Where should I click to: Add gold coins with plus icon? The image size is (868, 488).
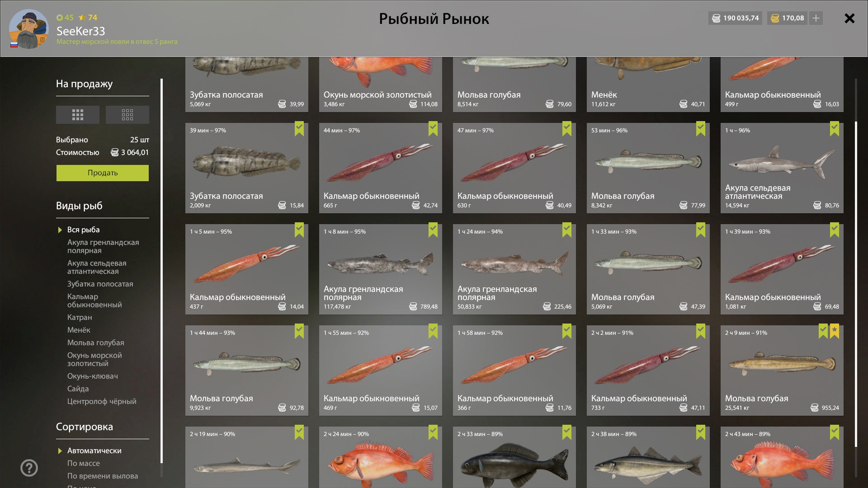click(816, 18)
